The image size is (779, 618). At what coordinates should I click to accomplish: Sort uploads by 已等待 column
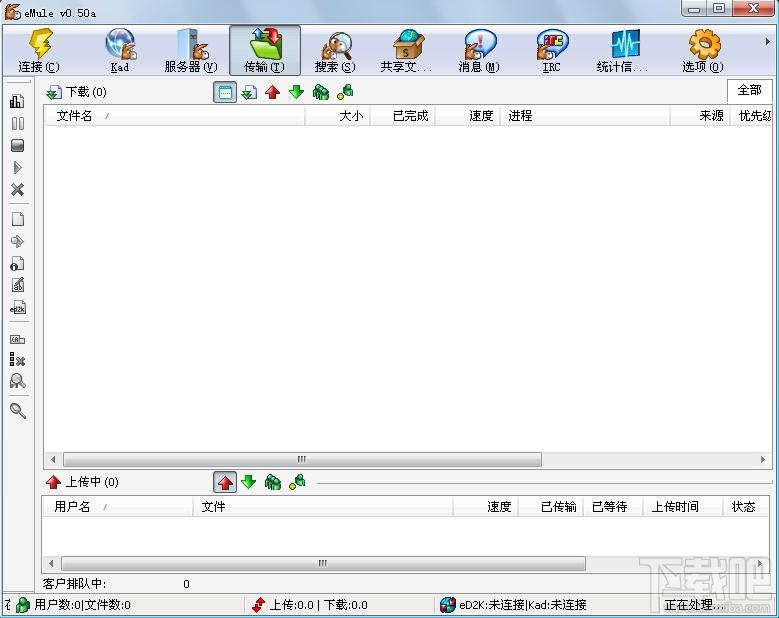point(613,506)
